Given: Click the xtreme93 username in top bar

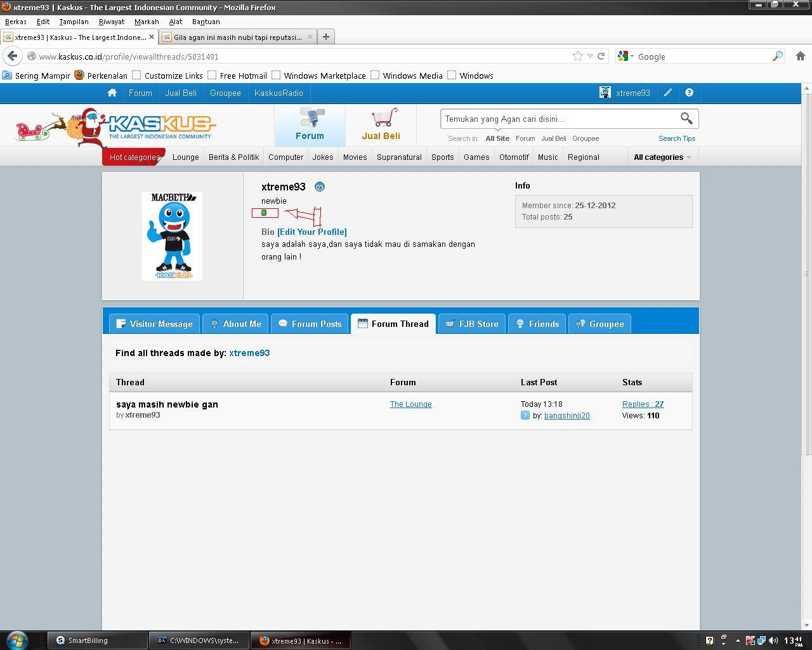Looking at the screenshot, I should point(633,93).
